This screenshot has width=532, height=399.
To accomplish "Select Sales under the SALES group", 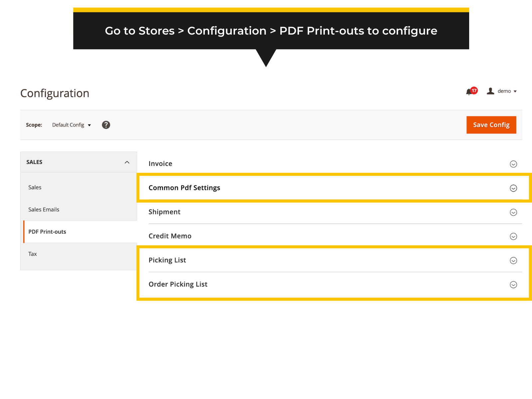I will [35, 187].
